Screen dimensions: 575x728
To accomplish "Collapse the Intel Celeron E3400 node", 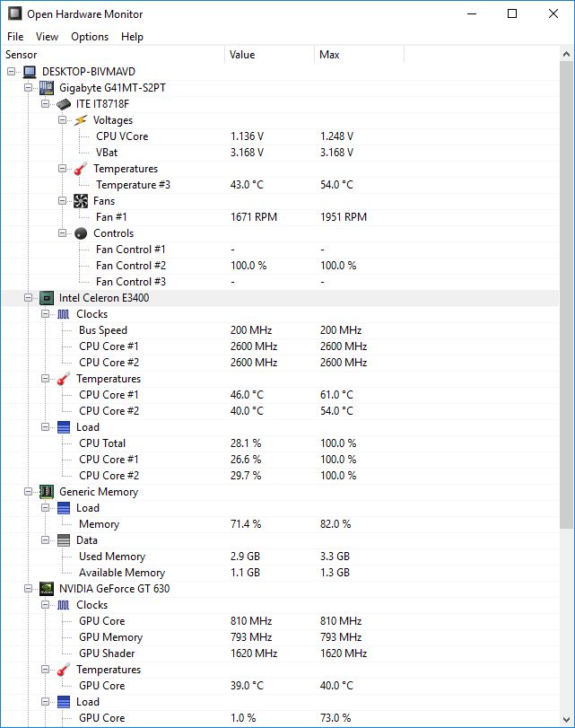I will tap(29, 298).
